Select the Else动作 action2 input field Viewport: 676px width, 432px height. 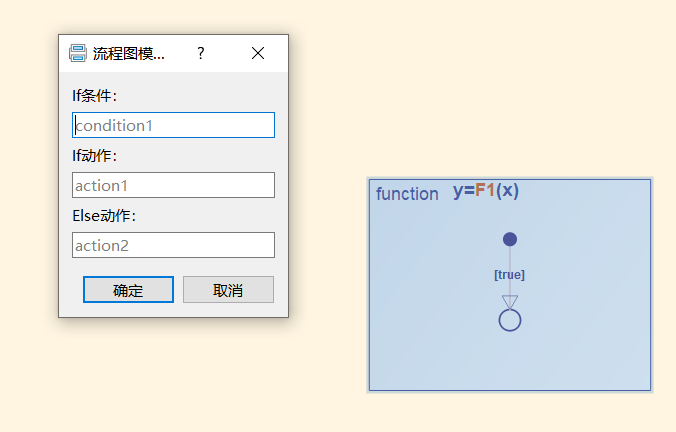173,245
